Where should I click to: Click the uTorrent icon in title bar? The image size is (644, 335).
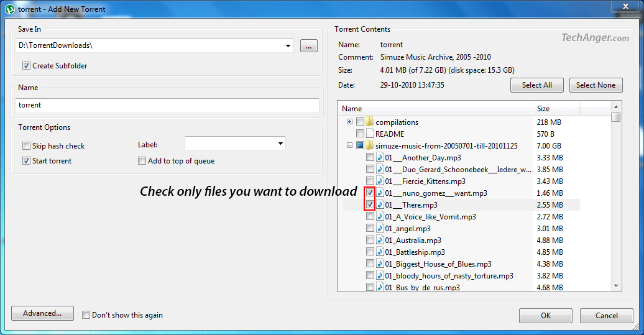(x=10, y=9)
